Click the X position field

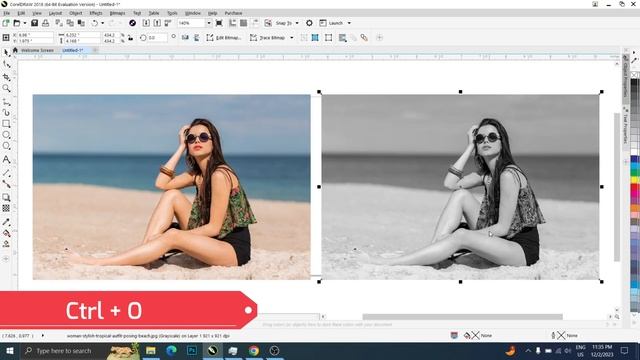(36, 35)
